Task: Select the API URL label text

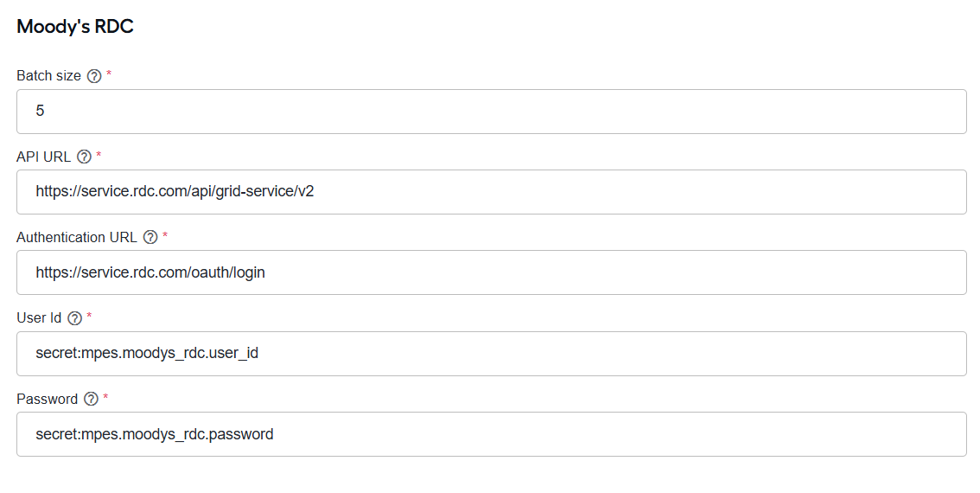Action: (44, 157)
